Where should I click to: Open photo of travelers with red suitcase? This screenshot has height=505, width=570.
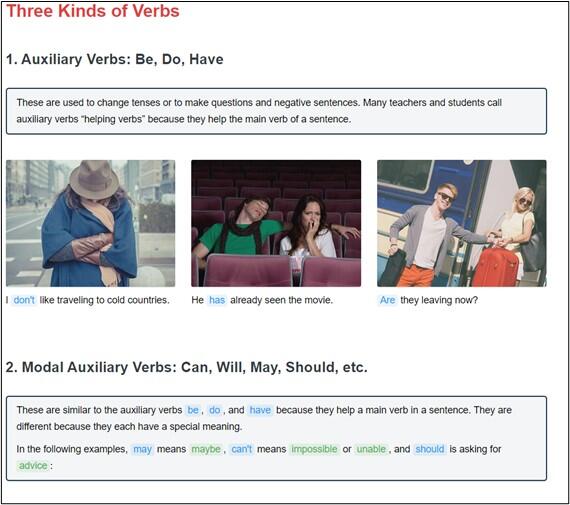[462, 223]
